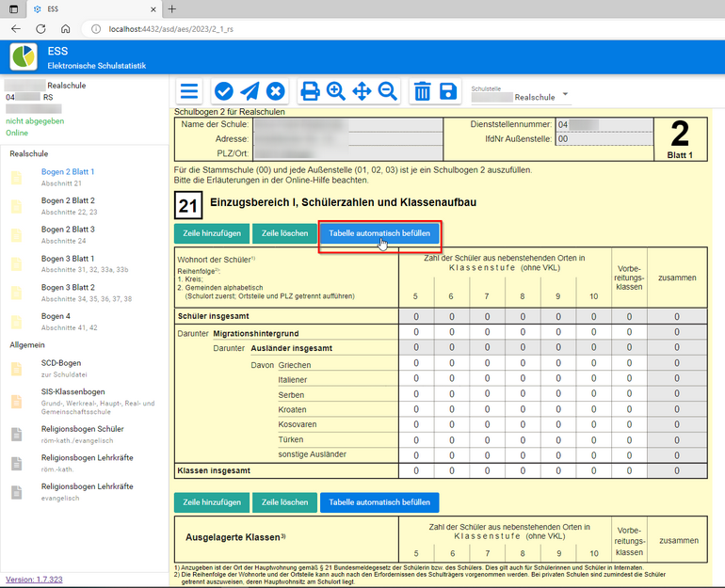The height and width of the screenshot is (588, 725).
Task: Zoom in with the magnifier plus icon
Action: (x=335, y=91)
